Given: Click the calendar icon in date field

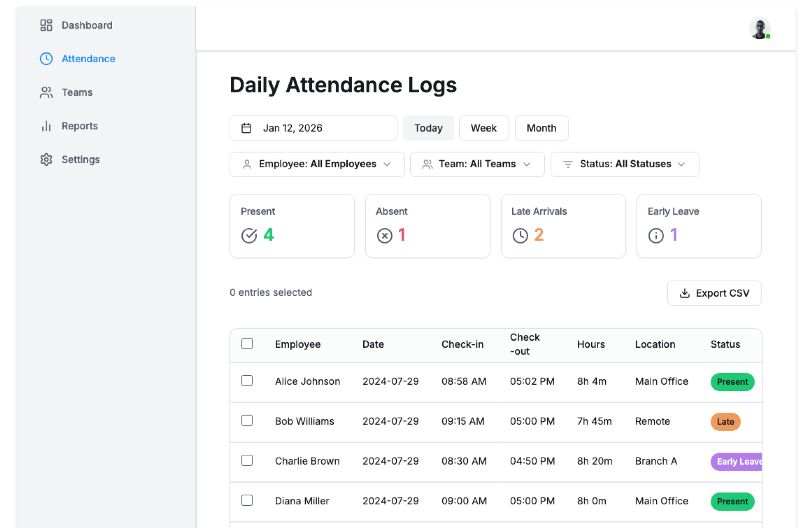Looking at the screenshot, I should (x=246, y=128).
